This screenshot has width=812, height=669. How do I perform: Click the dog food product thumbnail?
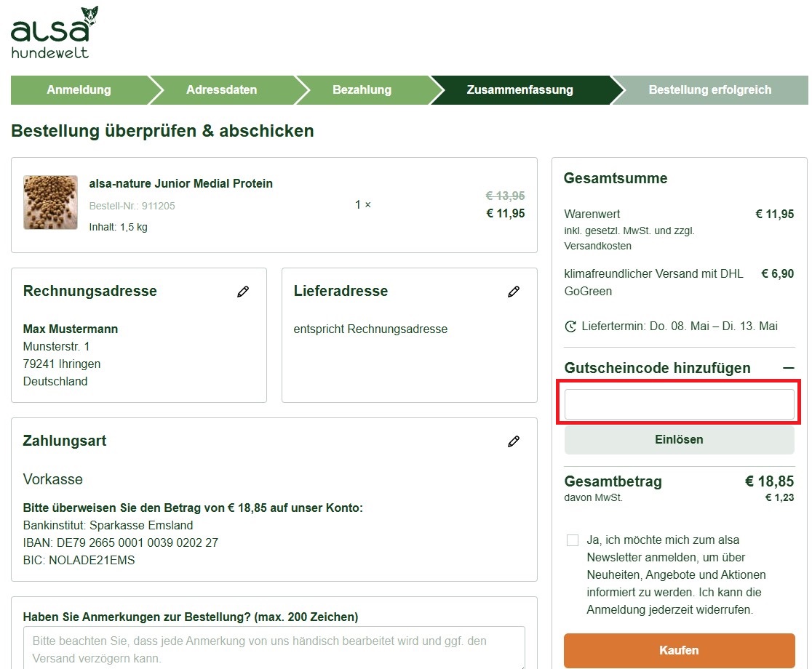click(51, 202)
